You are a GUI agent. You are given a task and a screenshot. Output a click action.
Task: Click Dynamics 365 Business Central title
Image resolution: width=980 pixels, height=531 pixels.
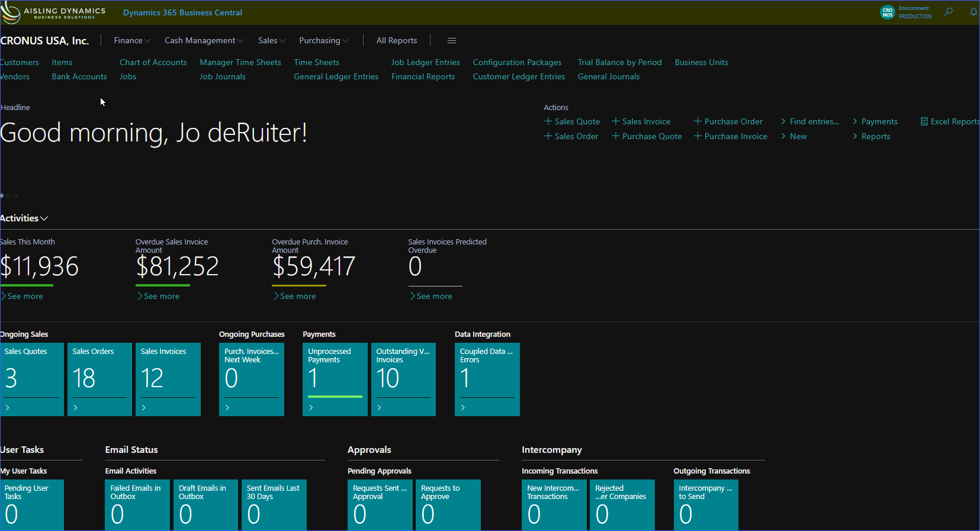[182, 12]
